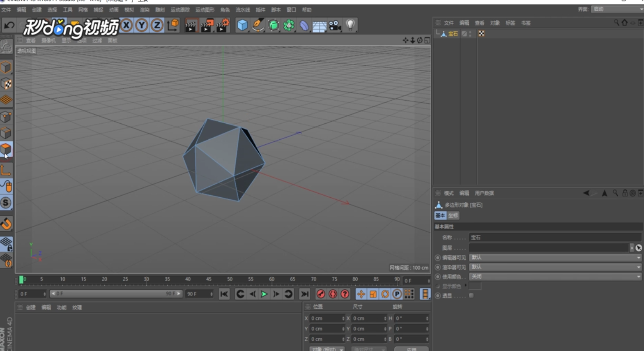Open the 渲染器可见 dropdown
Screen dimensions: 644x351
[555, 267]
